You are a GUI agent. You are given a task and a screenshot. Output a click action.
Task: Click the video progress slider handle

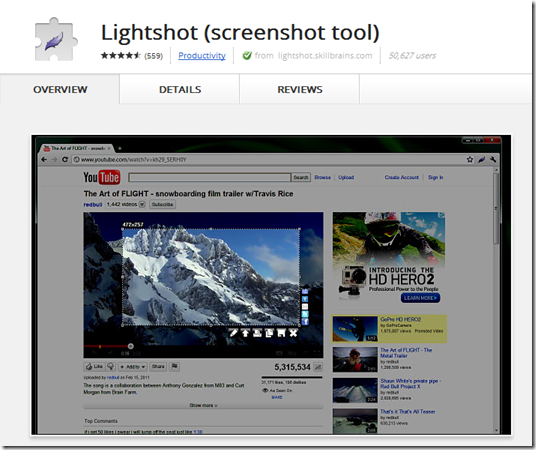coord(130,346)
